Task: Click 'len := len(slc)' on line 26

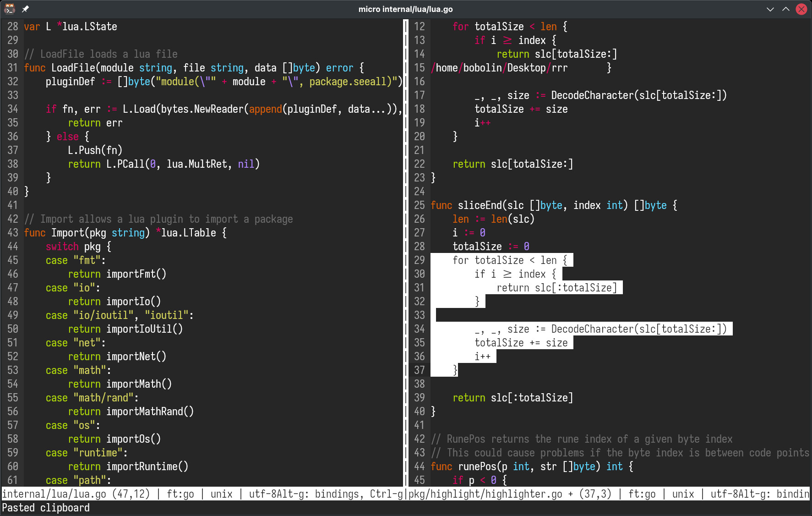Action: (494, 219)
